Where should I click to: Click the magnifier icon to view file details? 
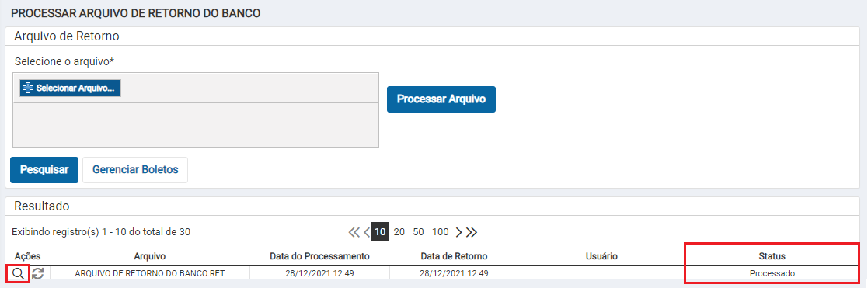click(x=18, y=273)
